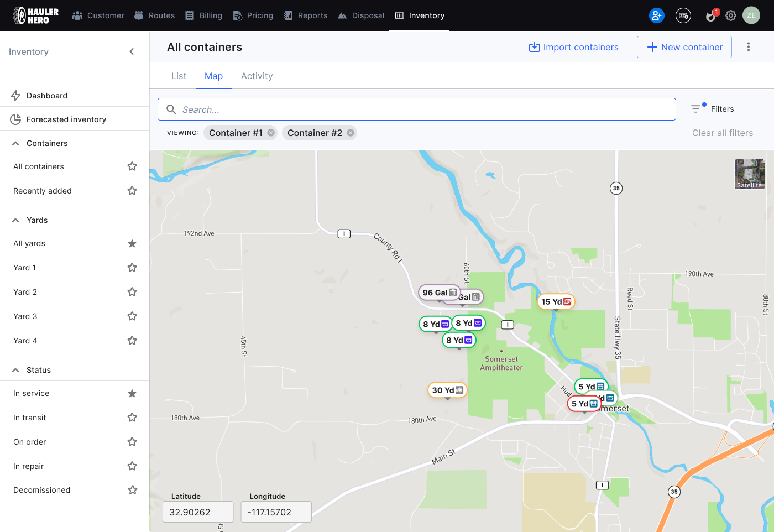The image size is (774, 532).
Task: Favorite Recently added with its star
Action: [132, 191]
